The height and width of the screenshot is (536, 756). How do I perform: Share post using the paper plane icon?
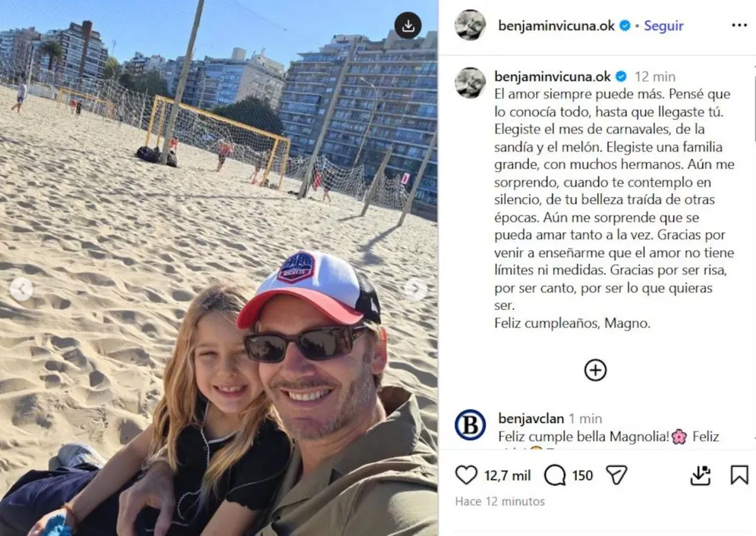click(x=617, y=475)
